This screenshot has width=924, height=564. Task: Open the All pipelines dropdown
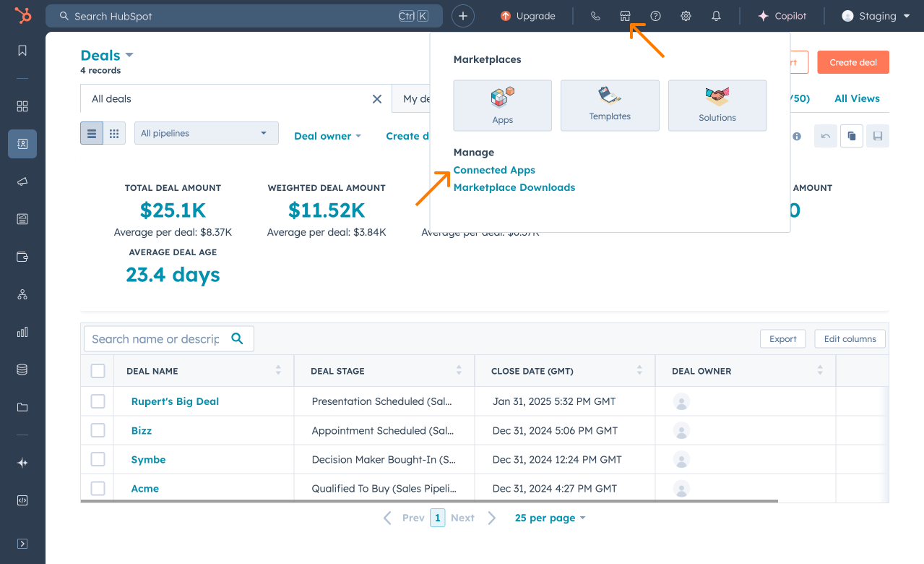(x=207, y=133)
